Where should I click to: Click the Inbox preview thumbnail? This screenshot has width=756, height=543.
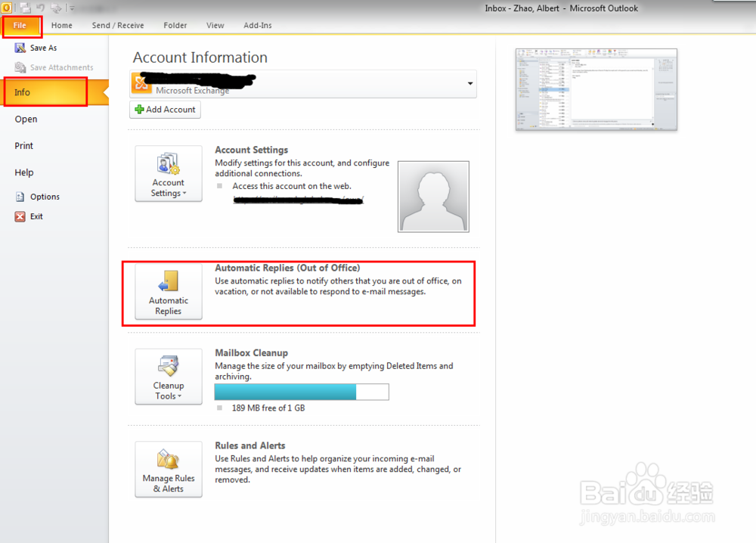[x=596, y=90]
